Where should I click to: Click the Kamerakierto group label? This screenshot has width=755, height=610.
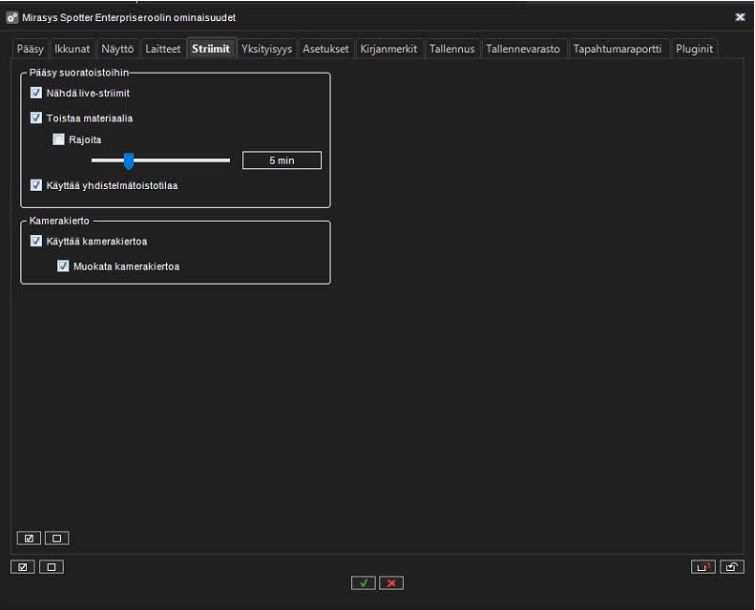coord(59,221)
